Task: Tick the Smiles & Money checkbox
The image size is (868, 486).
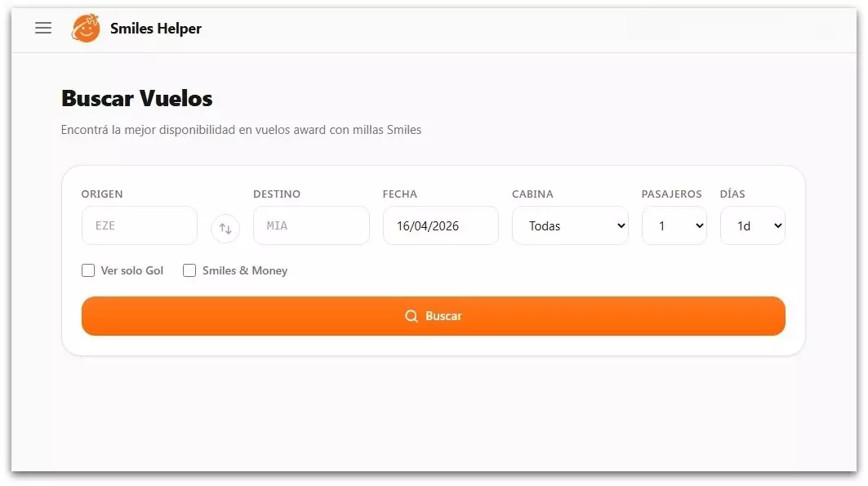Action: click(189, 270)
